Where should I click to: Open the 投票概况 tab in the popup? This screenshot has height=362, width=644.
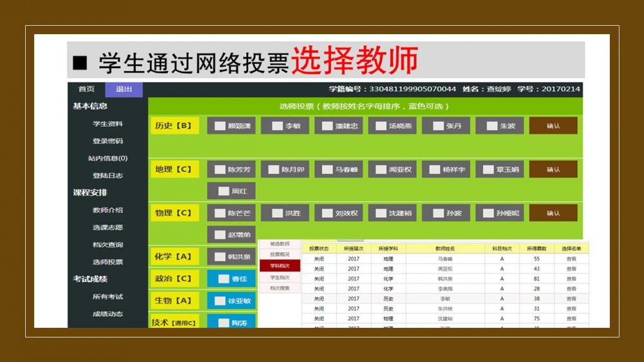coord(279,254)
